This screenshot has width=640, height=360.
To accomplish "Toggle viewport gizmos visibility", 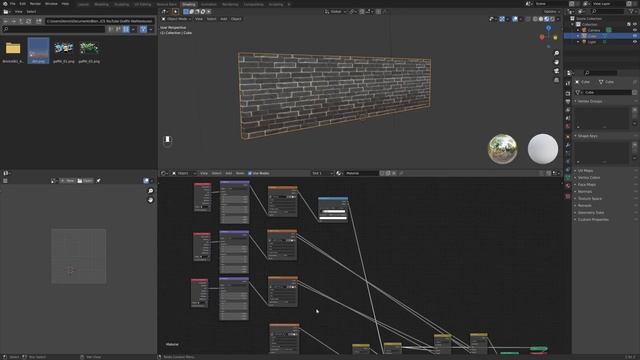I will tap(502, 19).
